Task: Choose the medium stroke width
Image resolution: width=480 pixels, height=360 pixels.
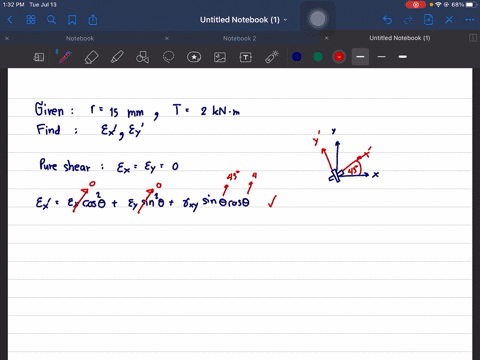Action: [403, 57]
